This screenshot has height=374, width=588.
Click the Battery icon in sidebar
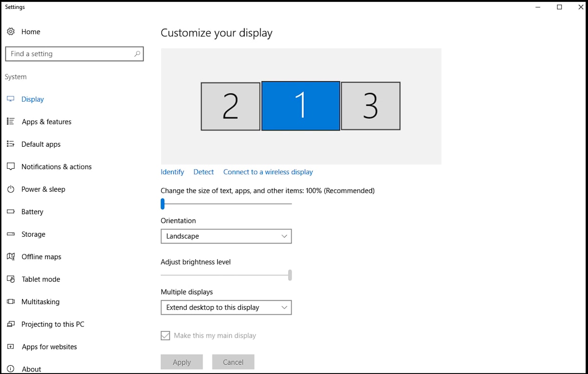tap(11, 211)
